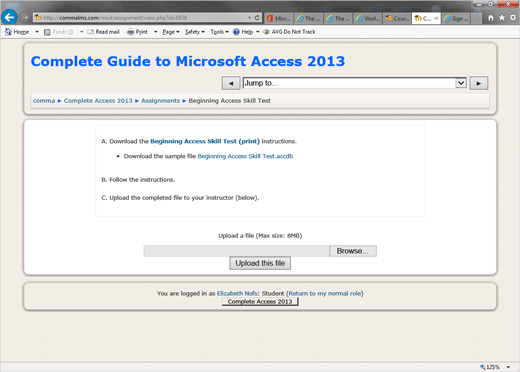
Task: Click the 'Complete Access 2013' footer button
Action: click(260, 302)
